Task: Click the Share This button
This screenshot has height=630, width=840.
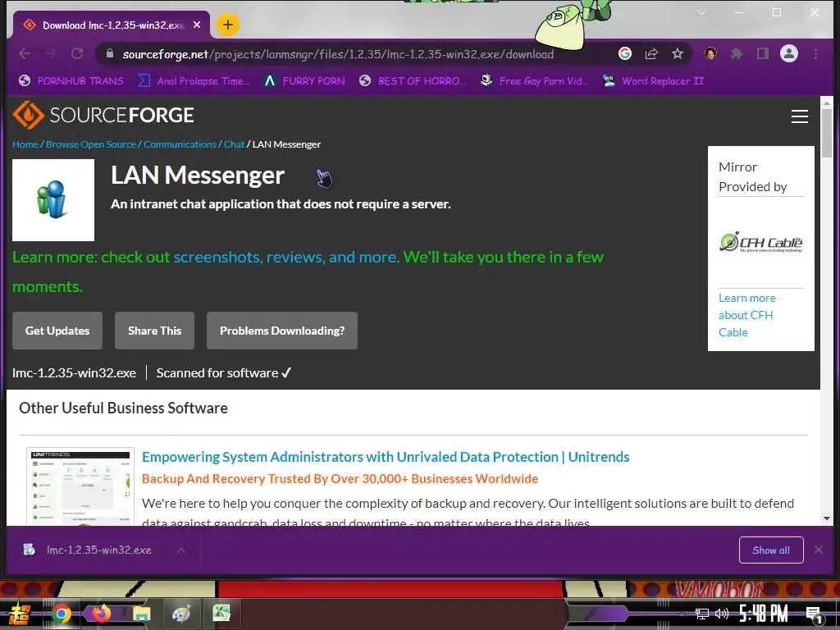Action: pyautogui.click(x=154, y=331)
